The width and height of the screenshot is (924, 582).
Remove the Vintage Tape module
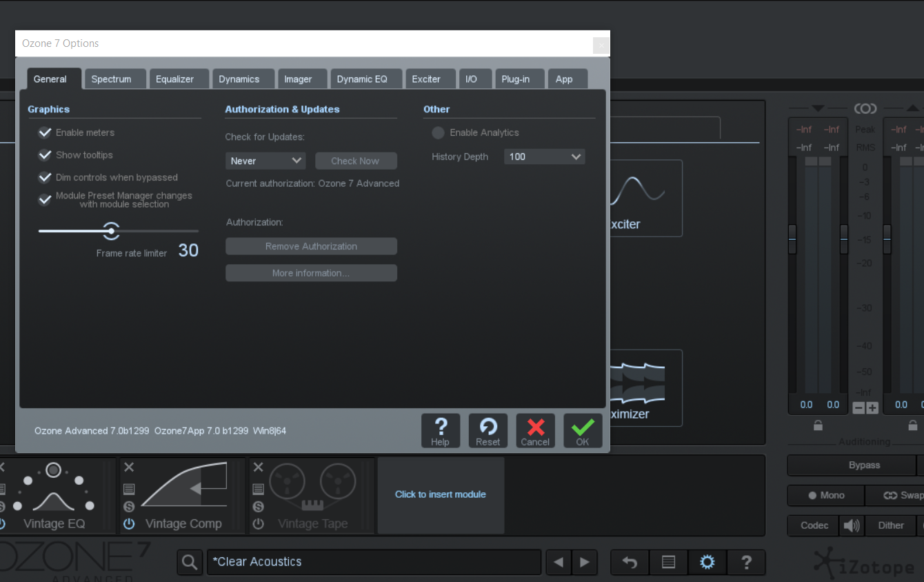pos(258,467)
